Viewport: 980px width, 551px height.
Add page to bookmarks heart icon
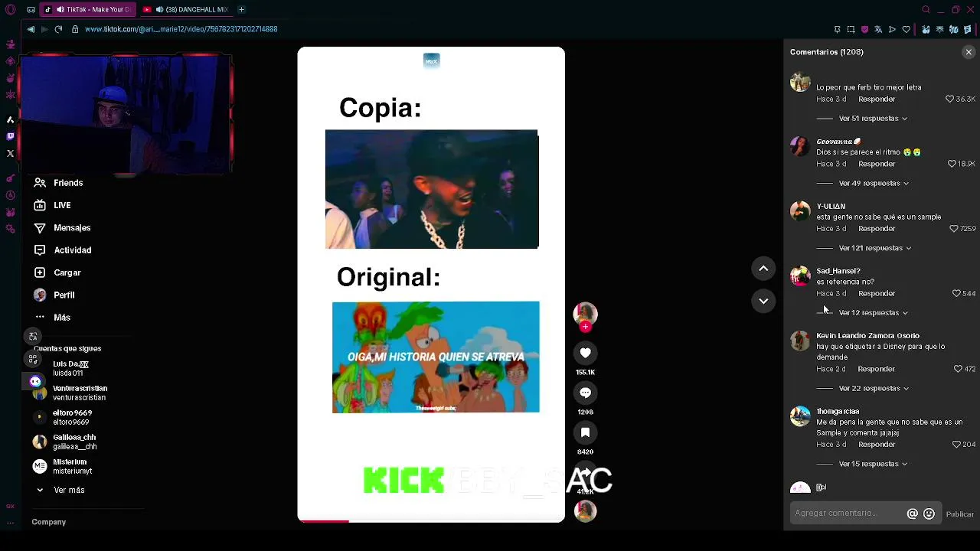point(906,29)
